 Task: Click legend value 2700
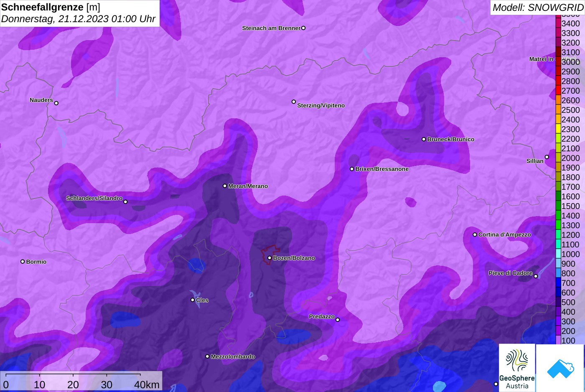click(570, 91)
